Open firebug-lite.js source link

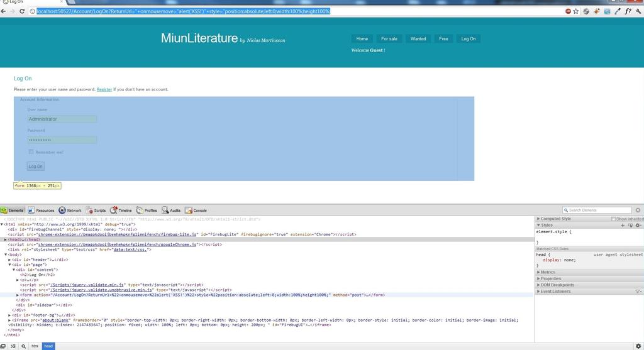(117, 235)
